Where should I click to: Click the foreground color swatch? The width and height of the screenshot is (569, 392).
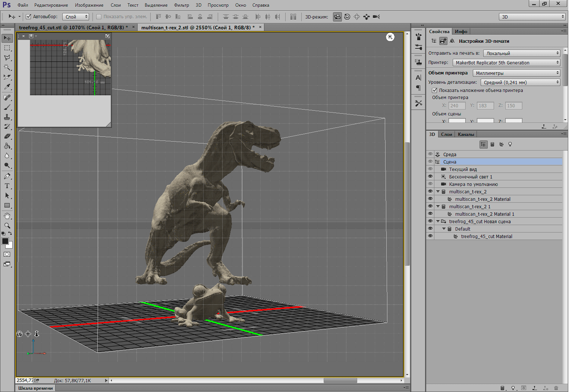pyautogui.click(x=5, y=241)
